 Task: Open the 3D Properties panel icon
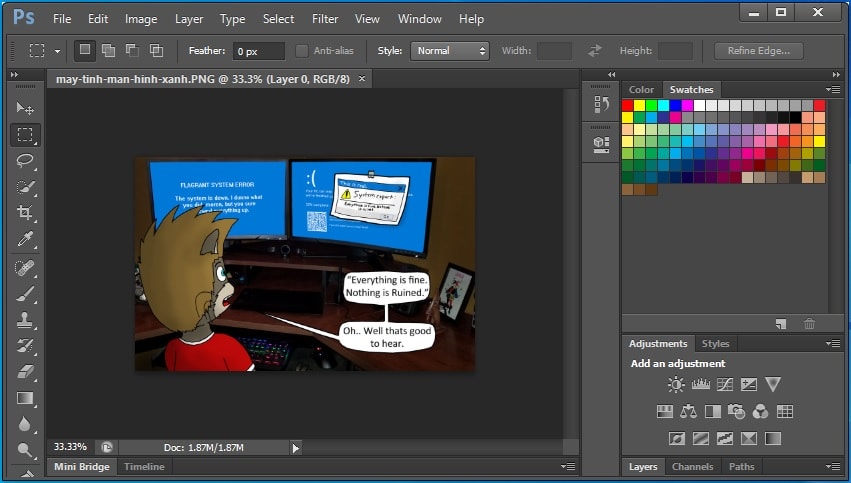tap(601, 144)
